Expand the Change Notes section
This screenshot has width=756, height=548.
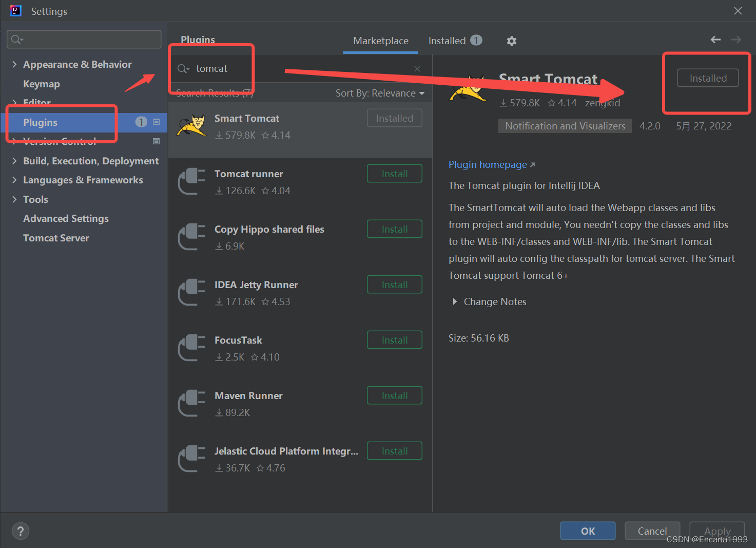click(x=455, y=301)
